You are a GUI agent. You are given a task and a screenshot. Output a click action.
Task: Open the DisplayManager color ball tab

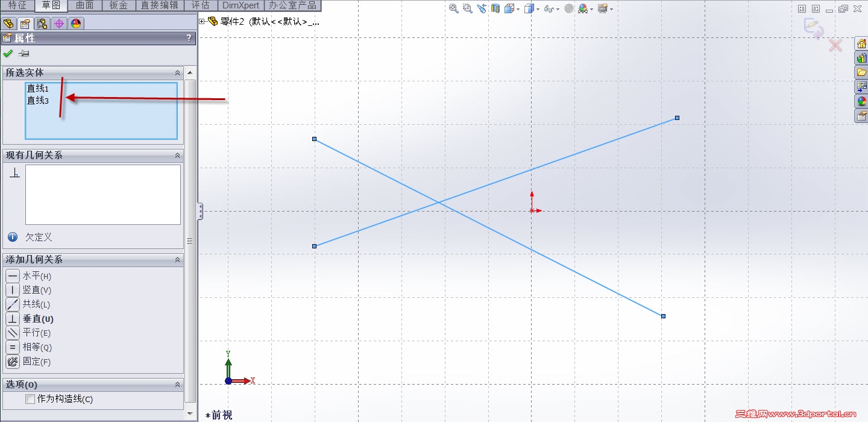tap(75, 24)
